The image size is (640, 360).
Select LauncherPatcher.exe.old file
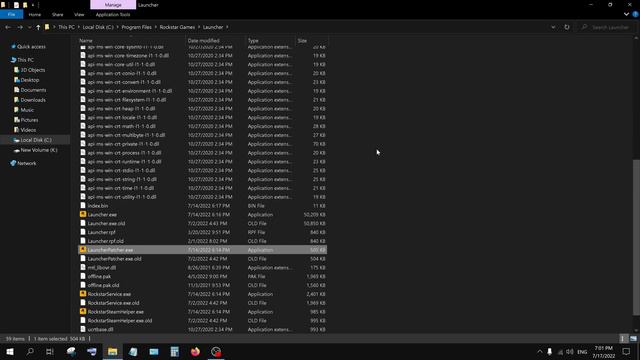[114, 259]
